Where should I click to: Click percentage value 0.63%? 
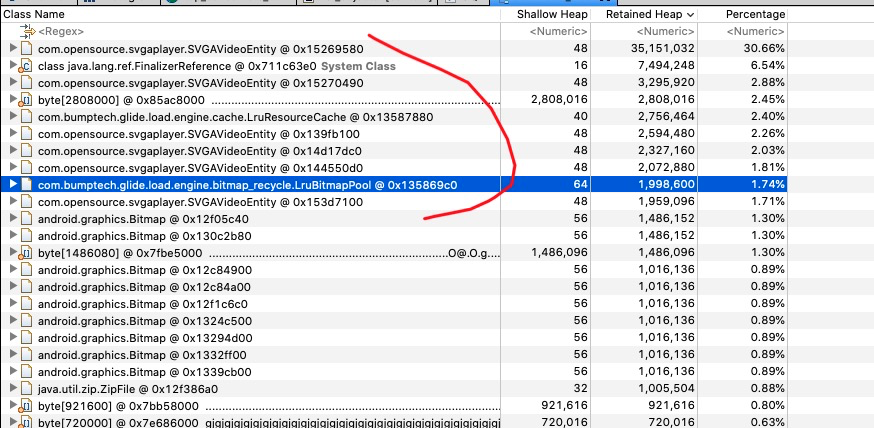(768, 422)
